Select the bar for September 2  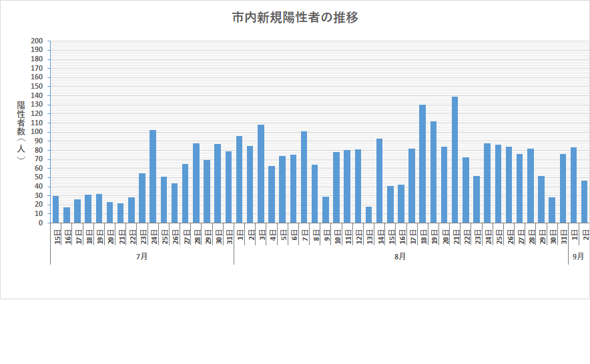(585, 201)
